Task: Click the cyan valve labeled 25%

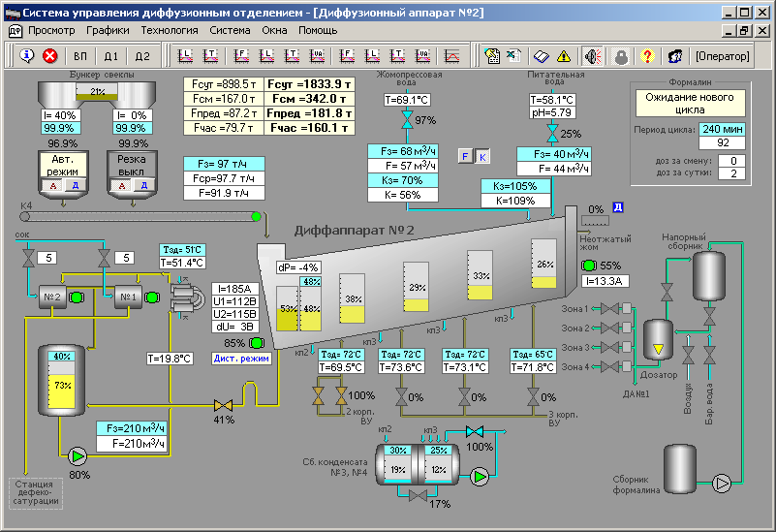Action: point(553,134)
